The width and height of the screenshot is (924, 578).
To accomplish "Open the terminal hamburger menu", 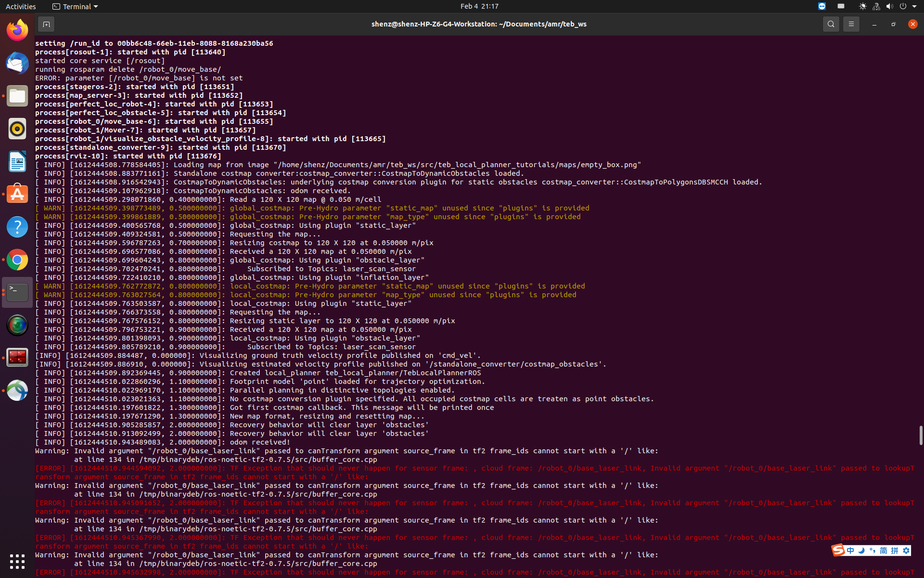I will [851, 24].
